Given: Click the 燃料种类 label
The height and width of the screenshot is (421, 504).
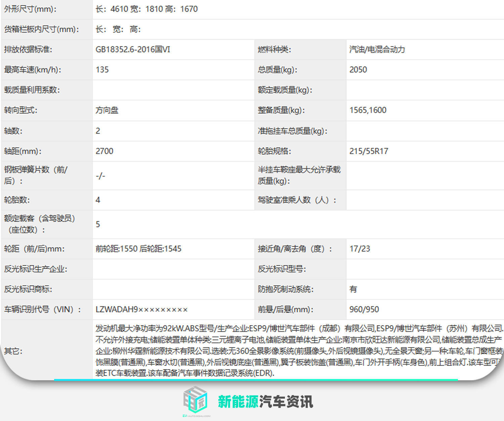Looking at the screenshot, I should coord(274,49).
